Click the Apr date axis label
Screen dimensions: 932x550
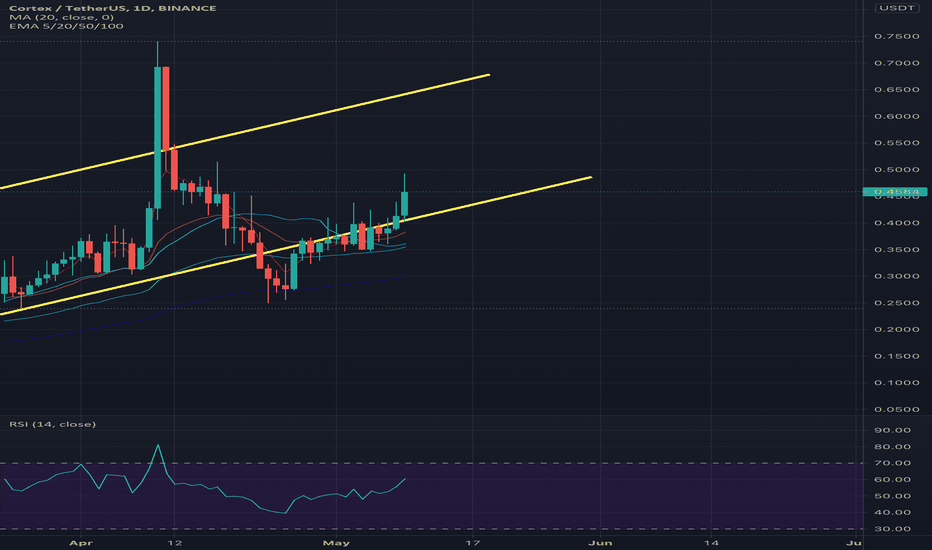[x=81, y=542]
